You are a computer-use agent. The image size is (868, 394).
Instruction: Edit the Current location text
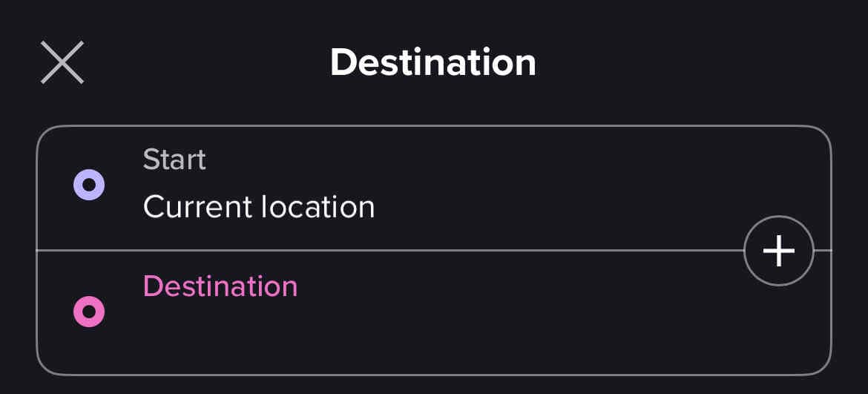tap(259, 208)
